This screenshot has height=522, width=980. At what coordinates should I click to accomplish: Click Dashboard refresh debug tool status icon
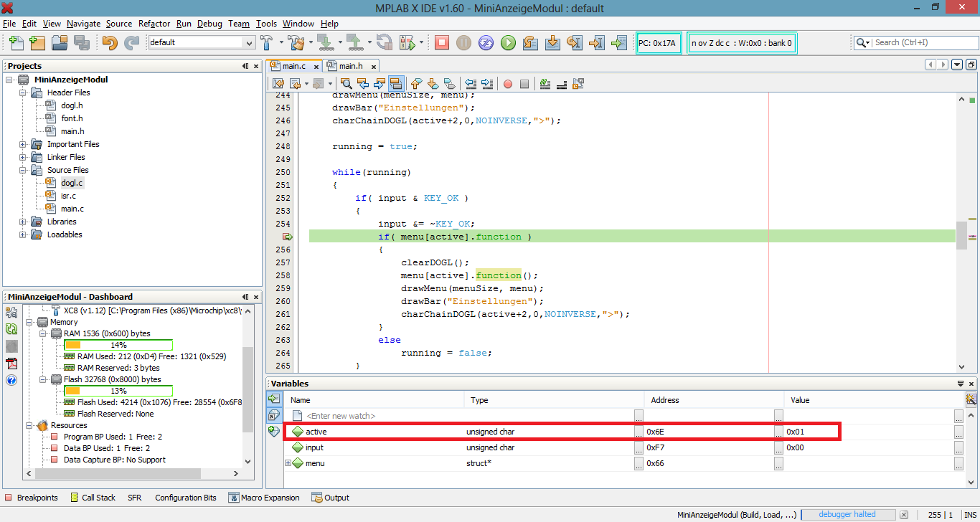coord(11,329)
